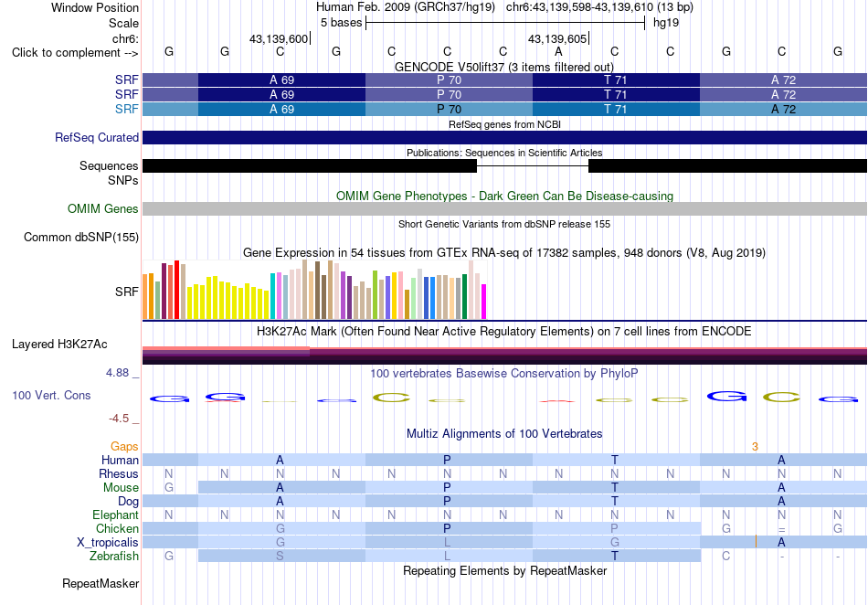
Task: Click the Zebrafish species label
Action: [114, 557]
